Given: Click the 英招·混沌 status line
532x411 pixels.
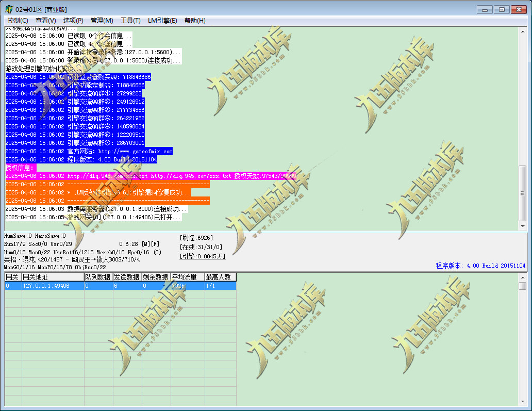Looking at the screenshot, I should tap(72, 259).
